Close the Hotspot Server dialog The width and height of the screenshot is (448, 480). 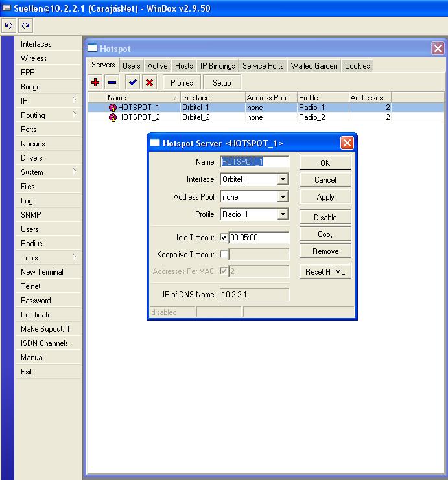[x=347, y=143]
